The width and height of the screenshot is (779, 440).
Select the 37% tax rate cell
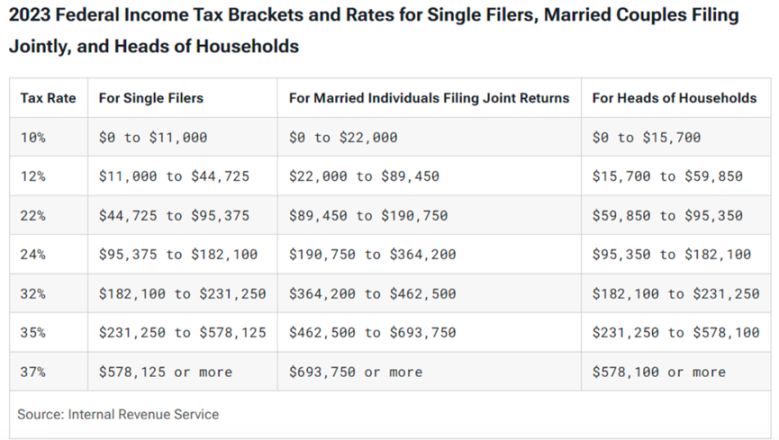tap(33, 372)
